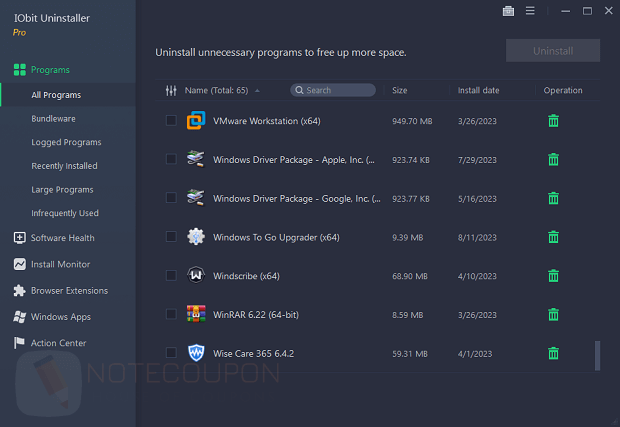Select the WinRAR 6.22 (64-bit) name
Image resolution: width=620 pixels, height=427 pixels.
click(x=256, y=315)
